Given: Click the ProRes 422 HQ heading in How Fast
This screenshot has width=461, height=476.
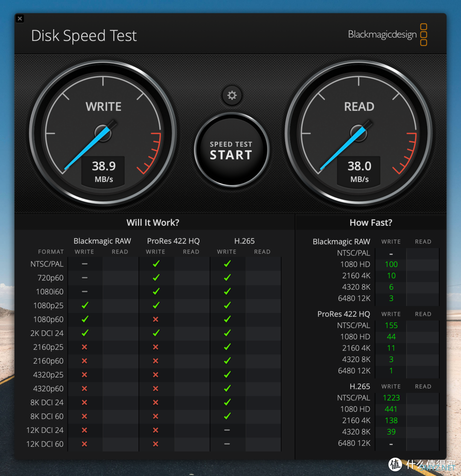Looking at the screenshot, I should [344, 314].
